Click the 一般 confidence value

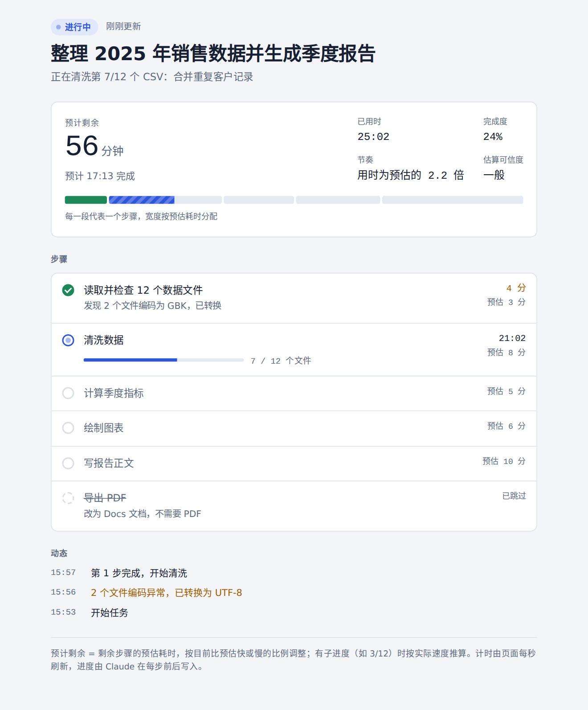point(494,175)
